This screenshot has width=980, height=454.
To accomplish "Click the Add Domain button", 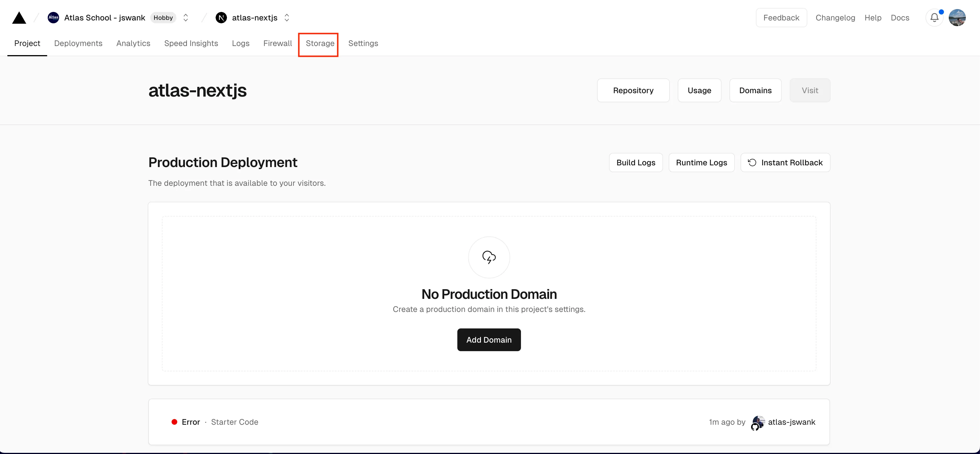I will pyautogui.click(x=489, y=340).
